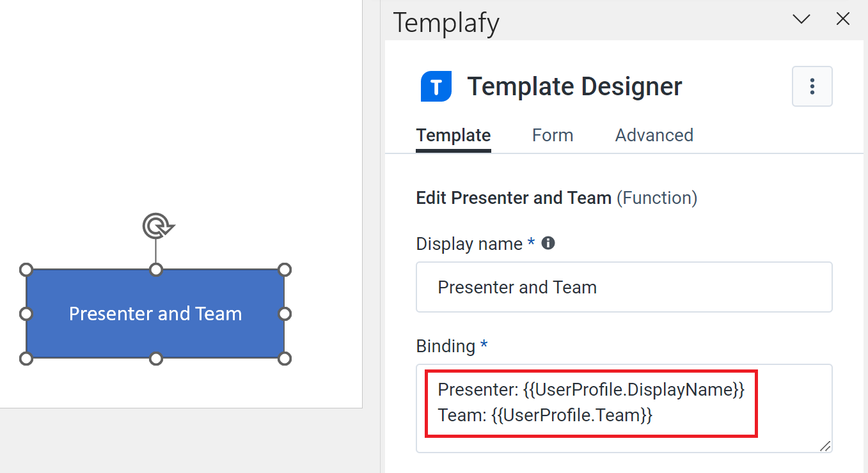Click the Binding field resize grip
This screenshot has height=473, width=868.
tap(825, 446)
